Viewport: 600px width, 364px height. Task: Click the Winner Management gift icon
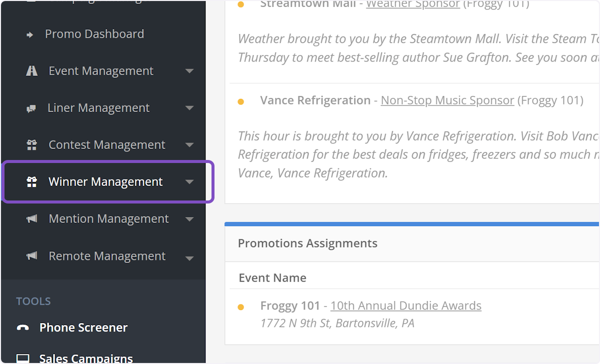point(31,181)
